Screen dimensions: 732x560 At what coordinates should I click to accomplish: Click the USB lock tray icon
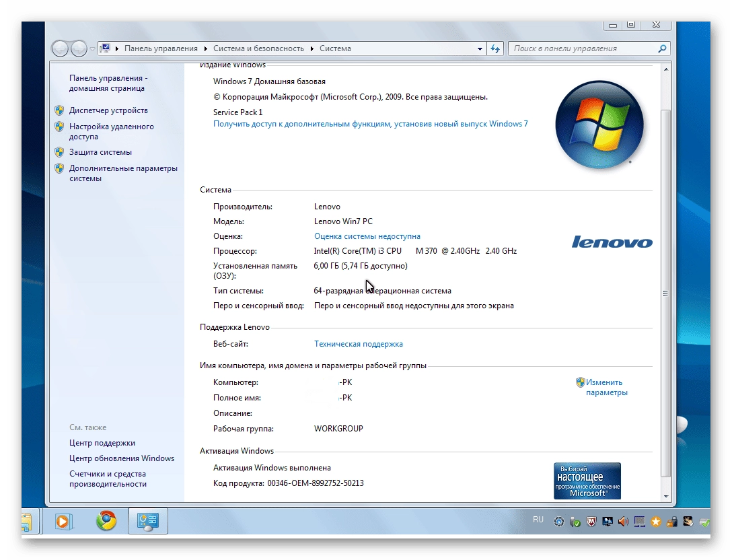[x=672, y=522]
